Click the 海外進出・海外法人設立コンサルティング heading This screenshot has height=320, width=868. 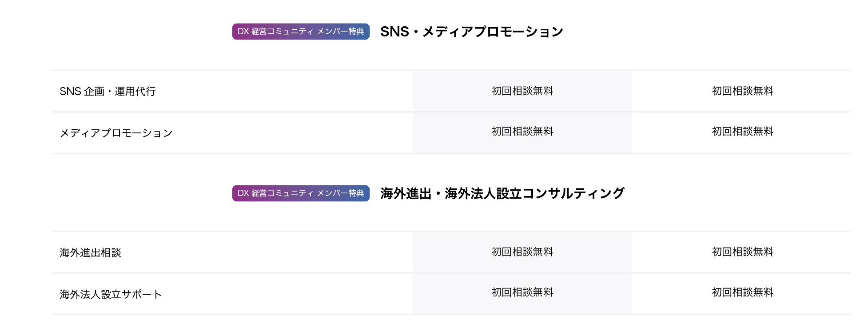tap(502, 193)
